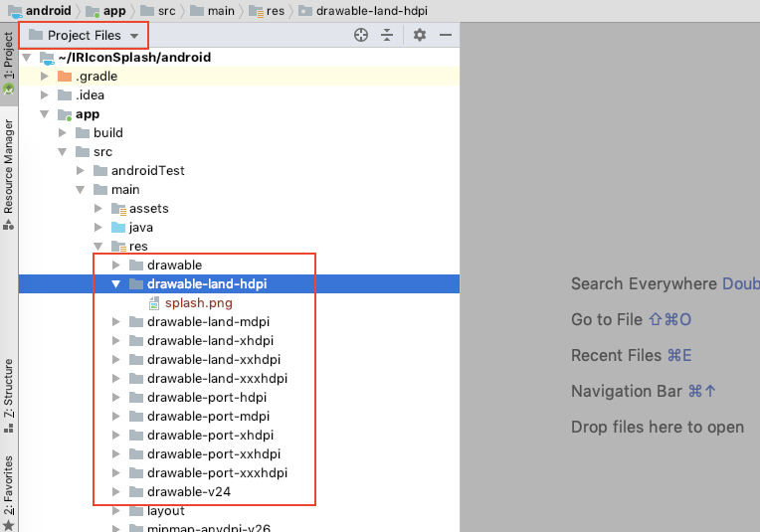Viewport: 760px width, 532px height.
Task: Collapse the src folder arrow
Action: coord(63,152)
